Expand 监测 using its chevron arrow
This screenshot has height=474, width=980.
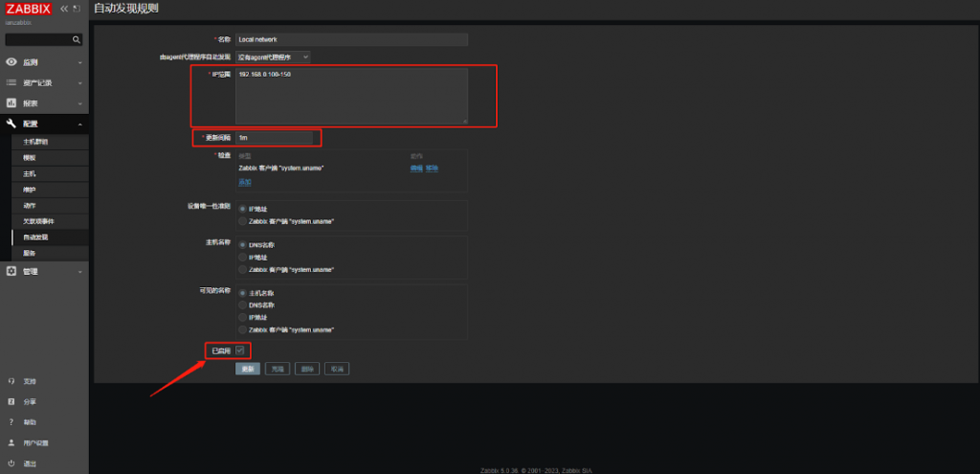80,62
